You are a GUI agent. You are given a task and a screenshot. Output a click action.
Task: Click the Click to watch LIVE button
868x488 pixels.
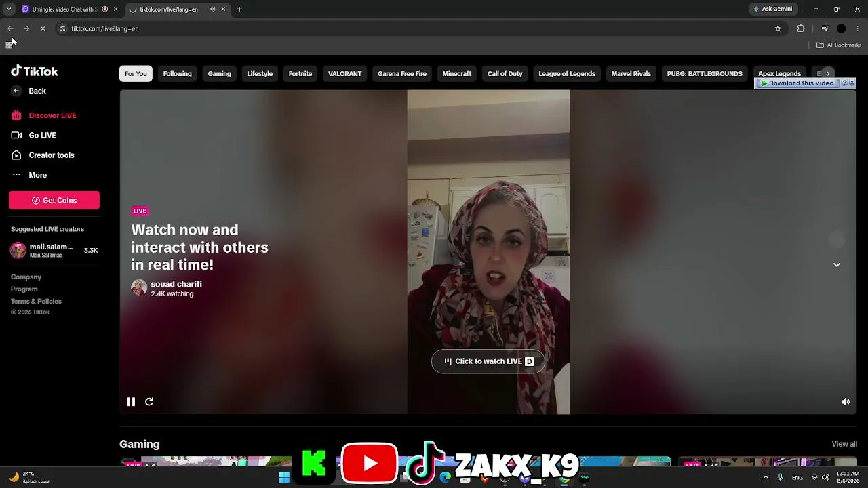488,361
